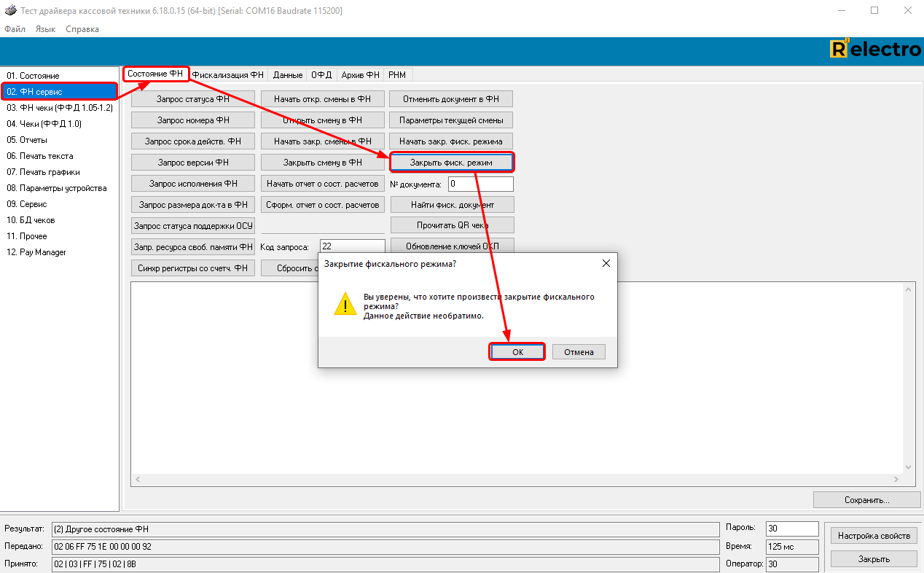Select 05. Отчеты in the sidebar
The image size is (924, 573).
[x=27, y=140]
